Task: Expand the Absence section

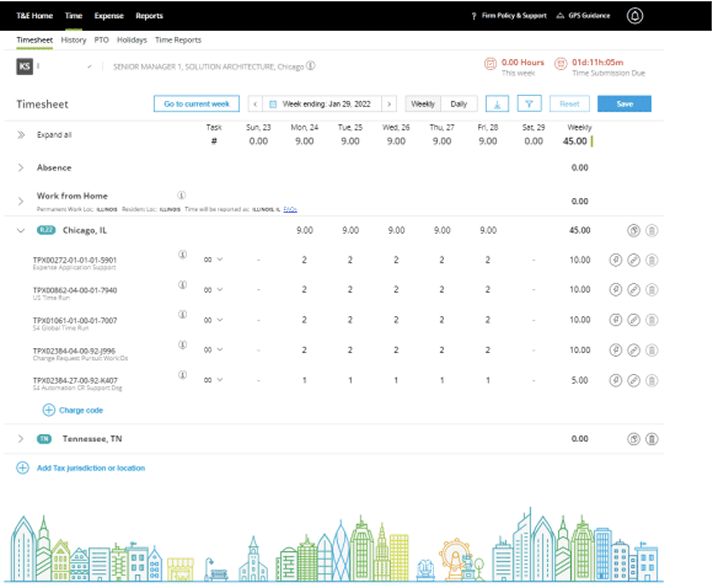Action: tap(21, 168)
